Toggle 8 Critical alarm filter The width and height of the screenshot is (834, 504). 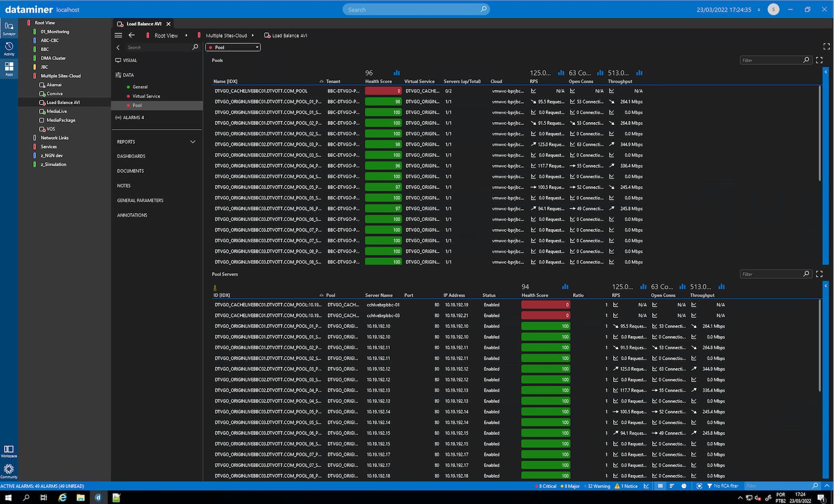point(546,486)
